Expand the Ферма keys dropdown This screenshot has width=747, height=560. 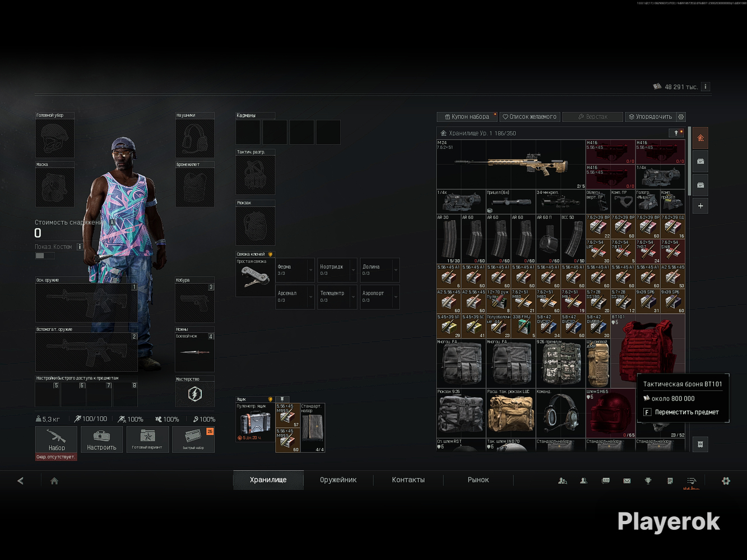click(x=311, y=270)
